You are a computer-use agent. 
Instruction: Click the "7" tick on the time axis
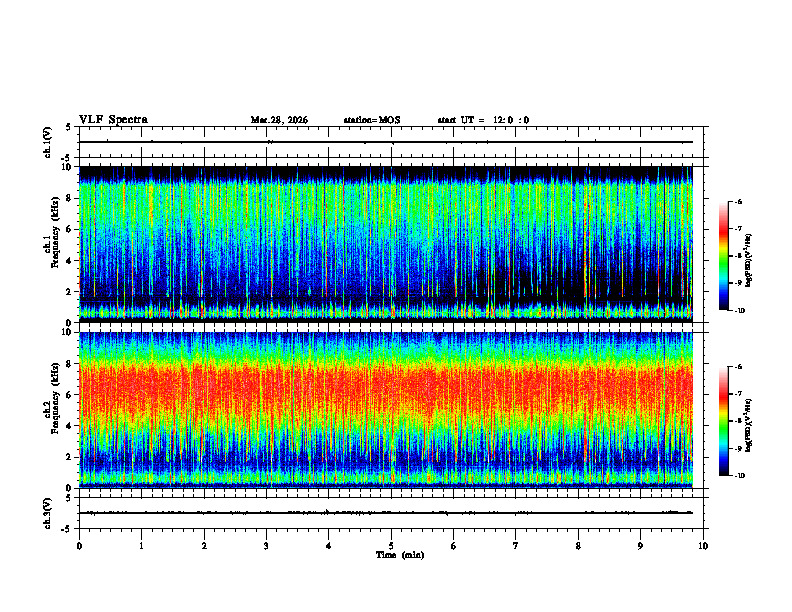point(516,546)
